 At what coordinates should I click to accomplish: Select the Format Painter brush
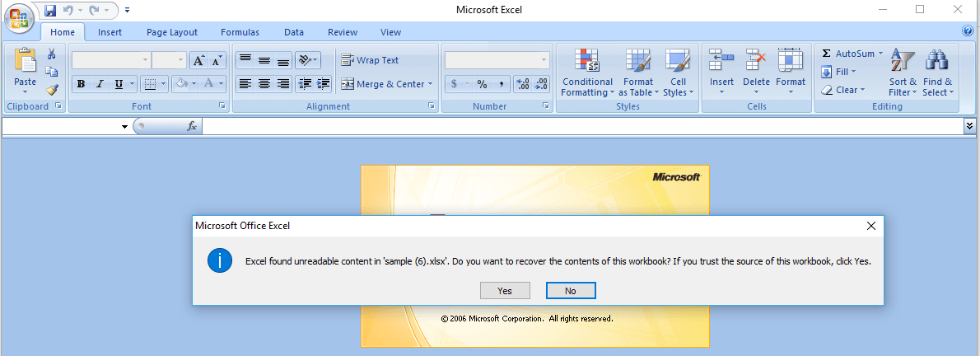coord(52,90)
